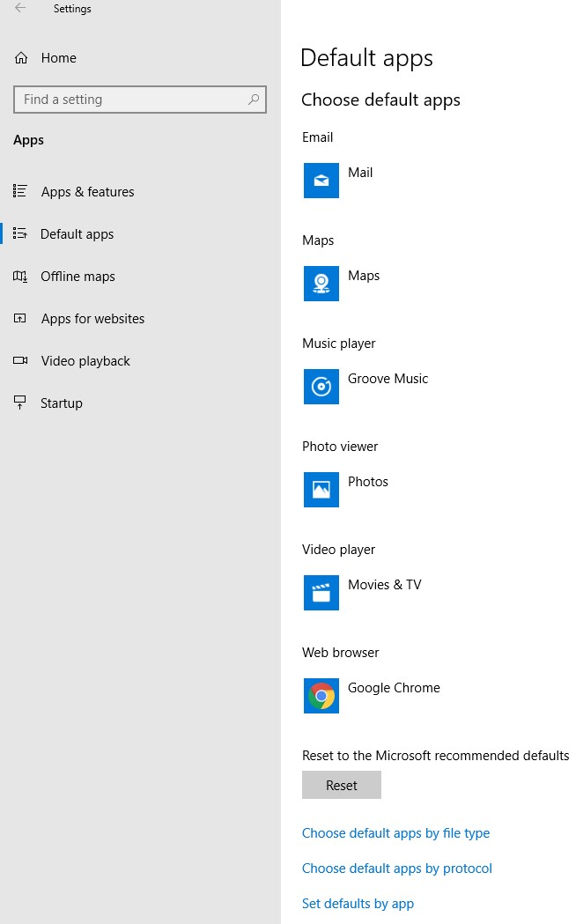
Task: Click the Movies & TV app icon
Action: pos(321,593)
